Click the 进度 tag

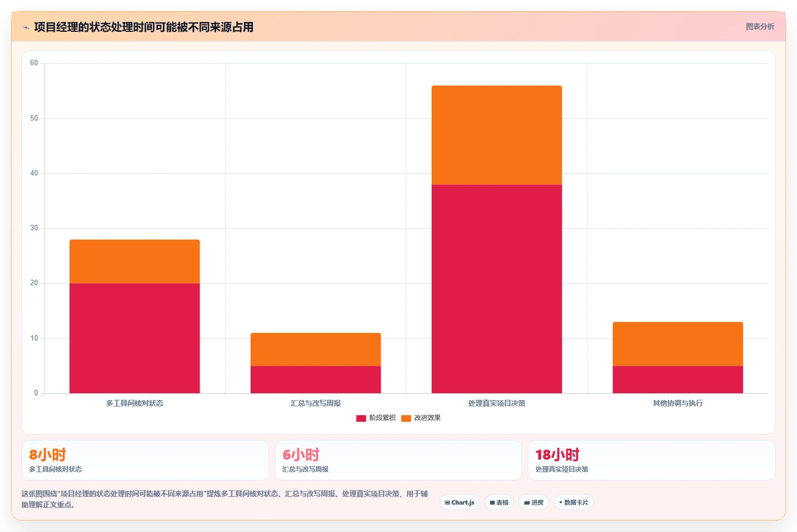pos(534,502)
